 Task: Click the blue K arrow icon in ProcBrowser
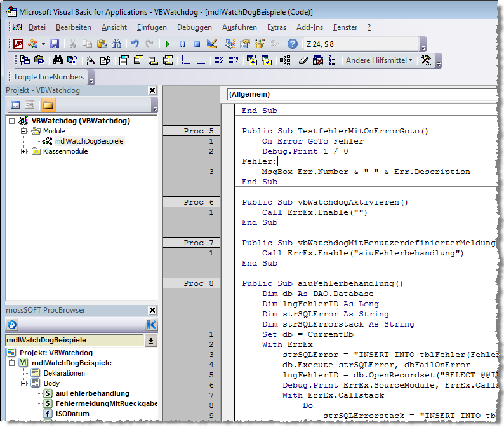tap(151, 325)
